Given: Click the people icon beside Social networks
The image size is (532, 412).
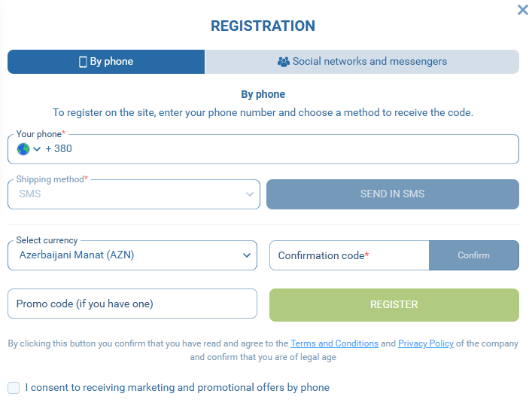Looking at the screenshot, I should click(x=283, y=62).
